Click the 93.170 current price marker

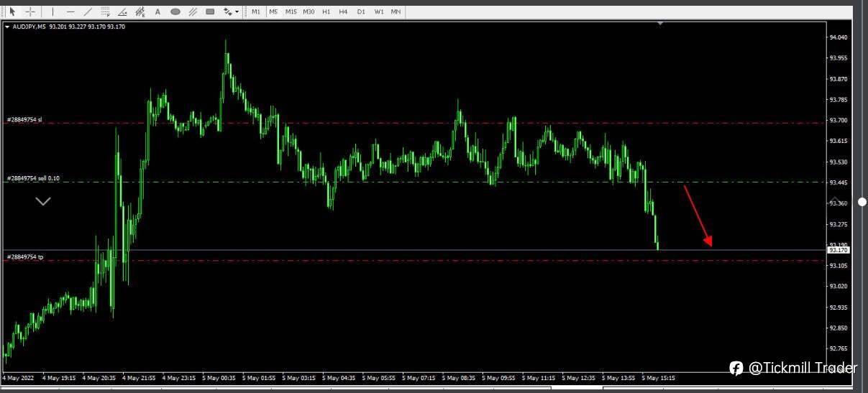839,250
